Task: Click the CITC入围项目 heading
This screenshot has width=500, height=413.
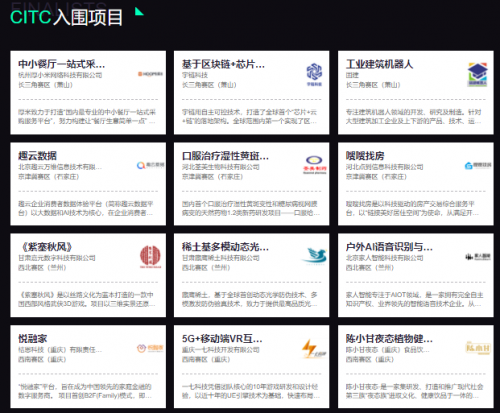Action: click(x=66, y=17)
